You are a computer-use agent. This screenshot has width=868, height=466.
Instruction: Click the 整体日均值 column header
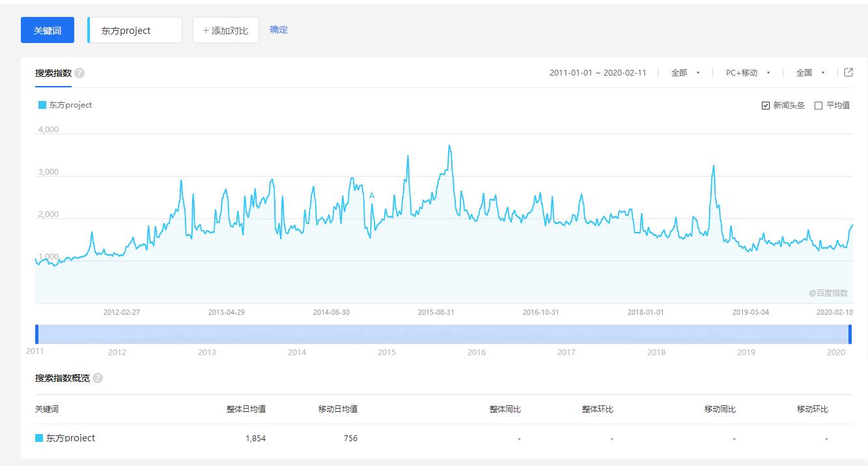point(245,409)
